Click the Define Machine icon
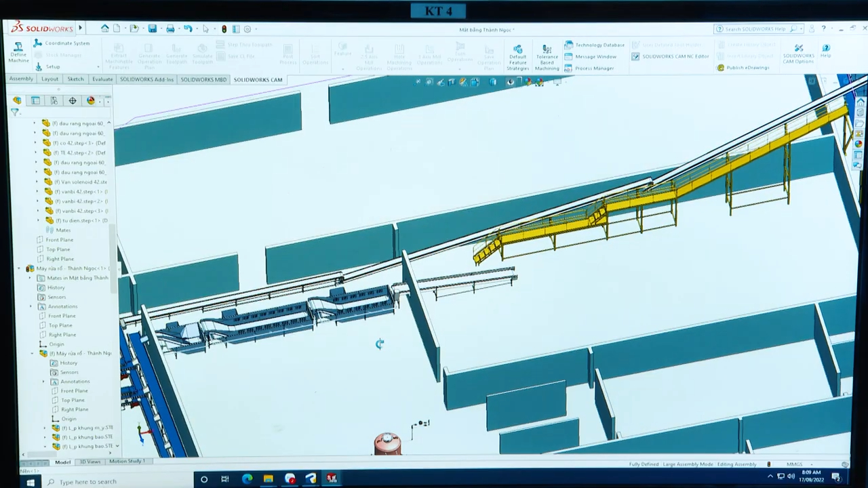This screenshot has width=868, height=488. pyautogui.click(x=18, y=50)
